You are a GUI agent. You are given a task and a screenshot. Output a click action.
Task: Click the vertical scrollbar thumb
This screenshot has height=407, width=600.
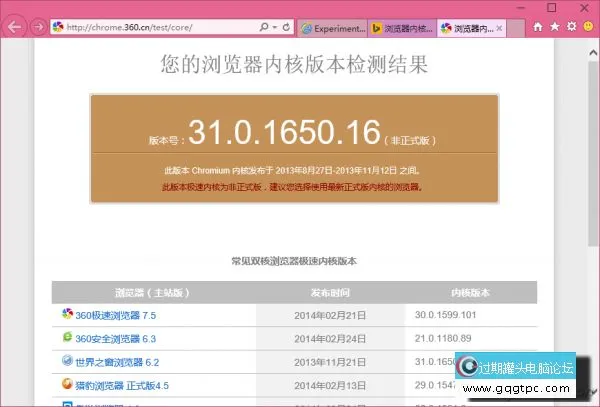[x=593, y=153]
